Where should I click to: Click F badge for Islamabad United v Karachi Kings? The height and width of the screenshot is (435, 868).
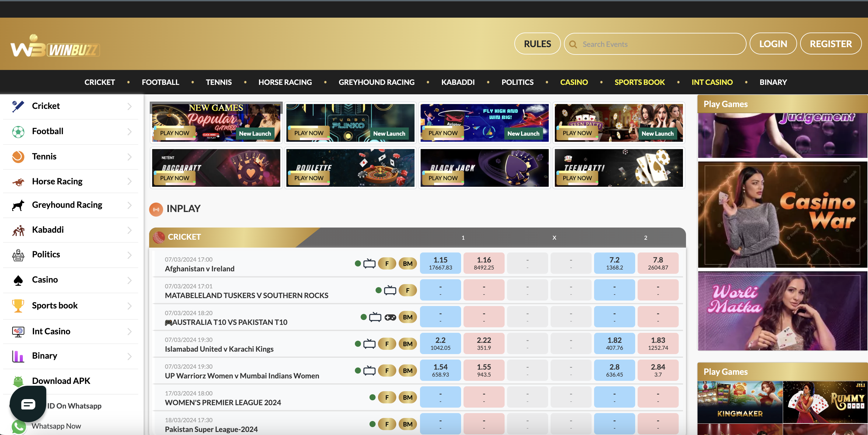387,344
